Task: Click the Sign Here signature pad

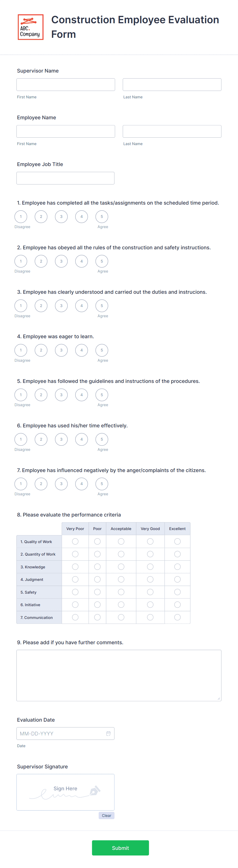Action: [66, 792]
